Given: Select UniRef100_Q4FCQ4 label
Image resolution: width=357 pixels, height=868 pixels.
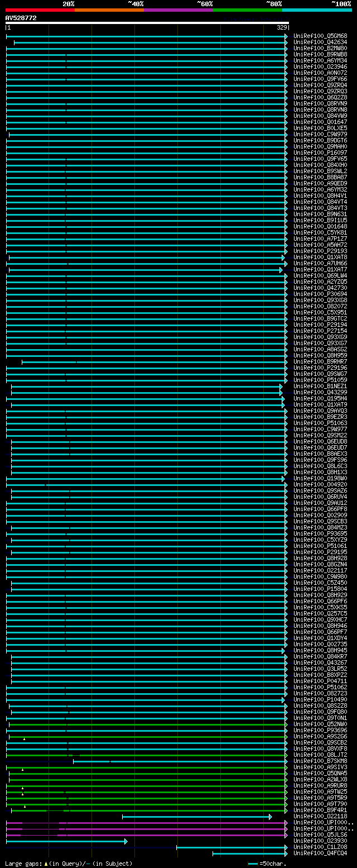Looking at the screenshot, I should [320, 853].
